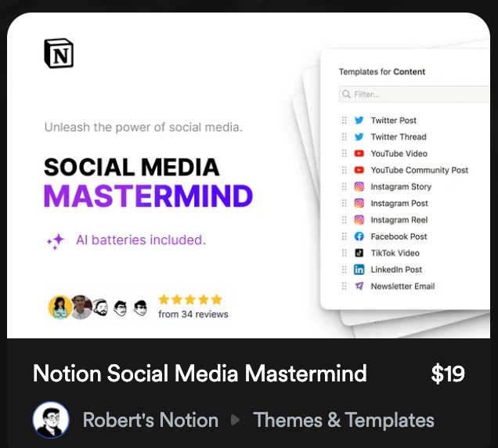Viewport: 498px width, 448px height.
Task: Select the YouTube Community Post template
Action: (419, 170)
